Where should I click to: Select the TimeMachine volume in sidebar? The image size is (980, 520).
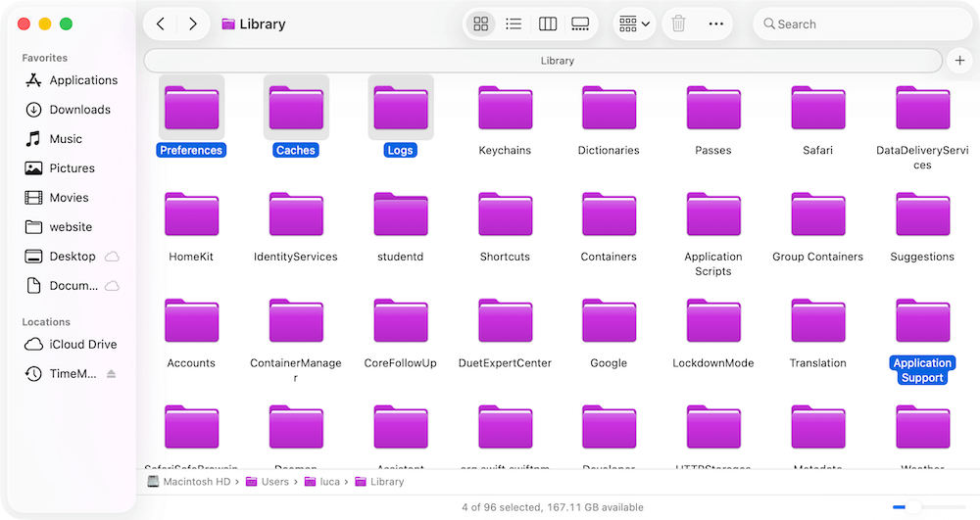63,373
